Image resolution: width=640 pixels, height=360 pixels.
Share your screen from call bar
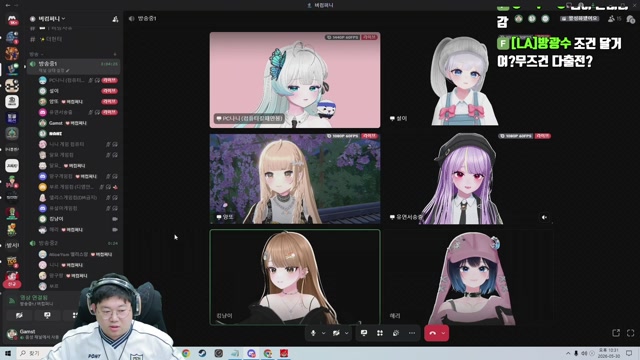364,333
